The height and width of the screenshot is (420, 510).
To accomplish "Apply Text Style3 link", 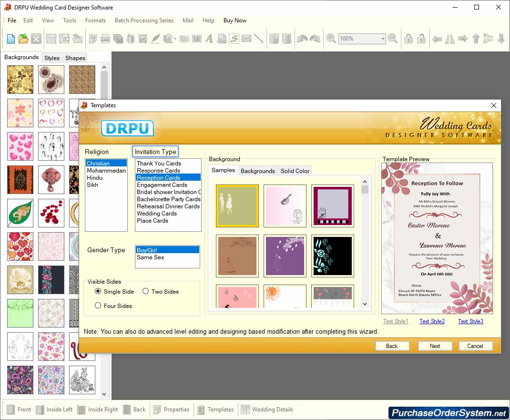I will click(x=470, y=321).
